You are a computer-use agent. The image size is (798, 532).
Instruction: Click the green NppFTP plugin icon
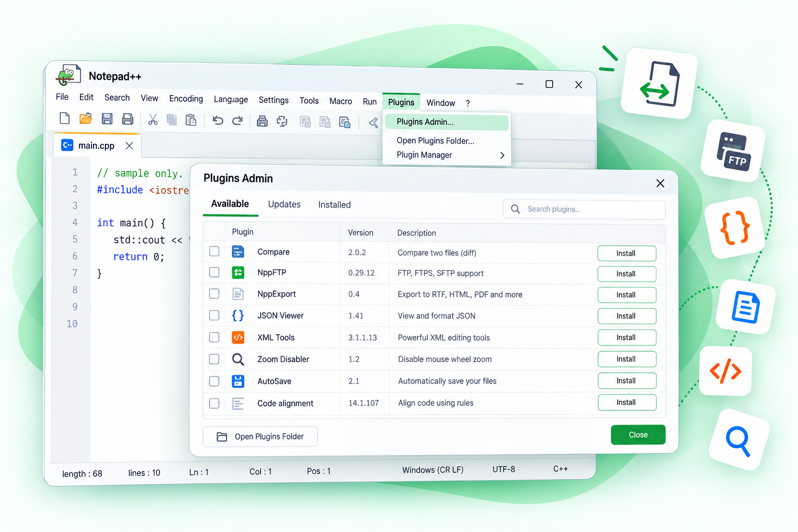point(238,272)
